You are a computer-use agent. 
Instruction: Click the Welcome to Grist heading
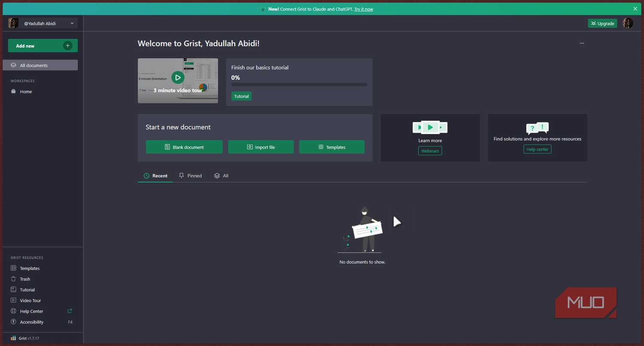(x=198, y=43)
